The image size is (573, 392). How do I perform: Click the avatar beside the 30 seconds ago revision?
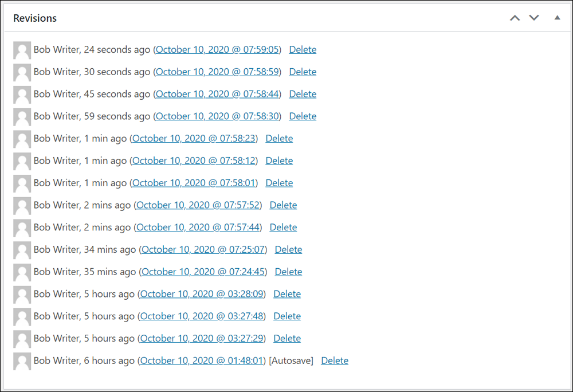click(22, 72)
